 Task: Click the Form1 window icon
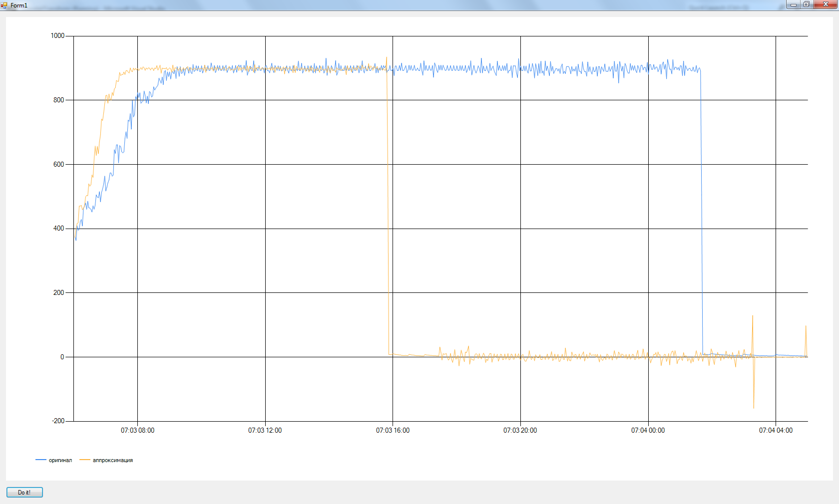pos(4,5)
